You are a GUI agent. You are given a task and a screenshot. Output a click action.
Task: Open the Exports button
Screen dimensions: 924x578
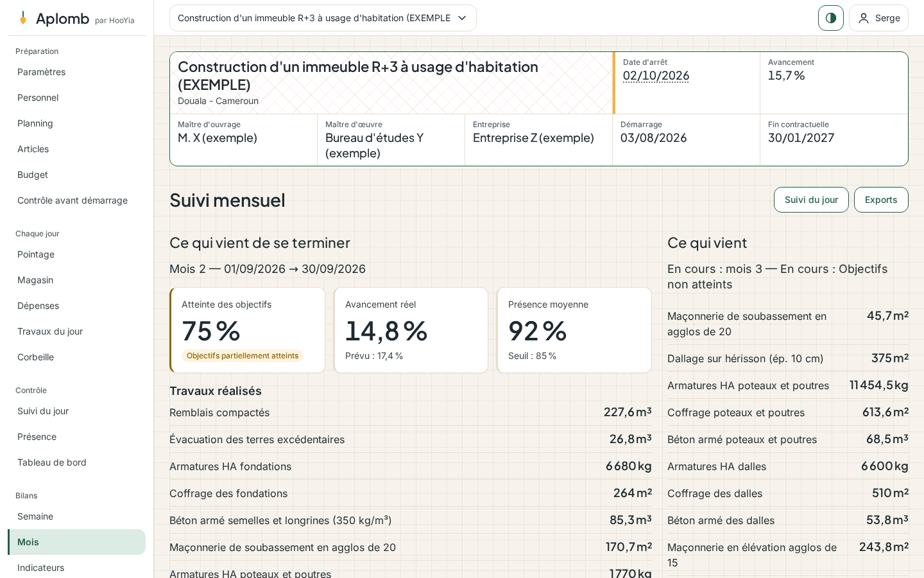[x=881, y=200]
